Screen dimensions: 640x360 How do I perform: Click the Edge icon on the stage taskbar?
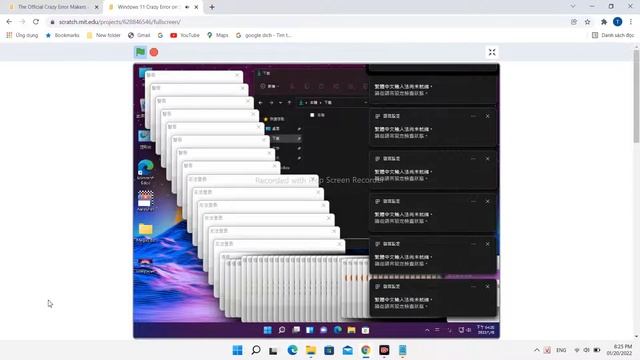tap(338, 330)
